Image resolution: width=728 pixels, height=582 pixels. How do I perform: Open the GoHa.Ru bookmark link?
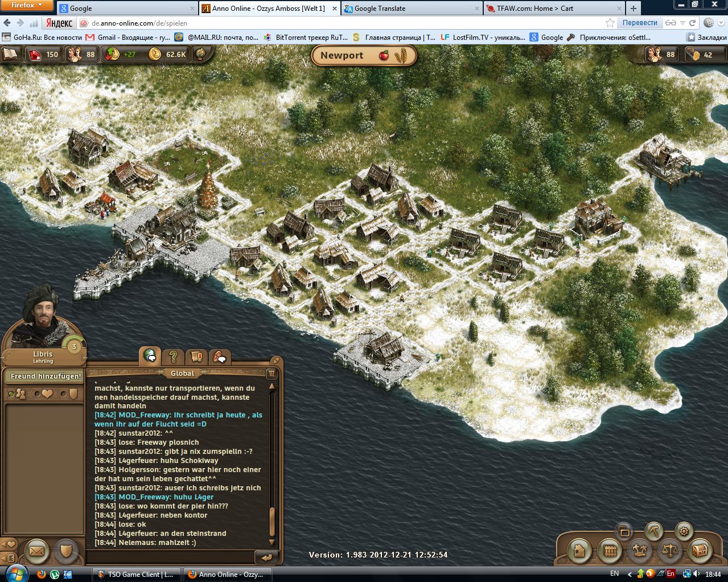coord(42,37)
